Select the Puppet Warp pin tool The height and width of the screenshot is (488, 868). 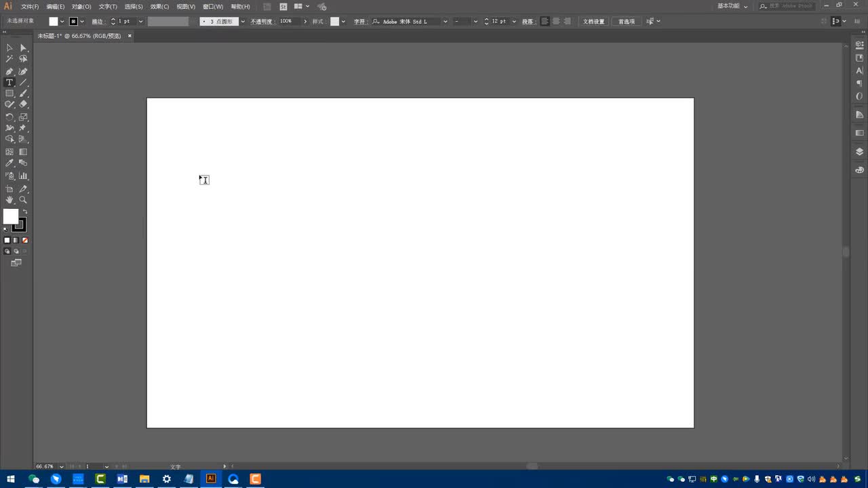[x=23, y=127]
